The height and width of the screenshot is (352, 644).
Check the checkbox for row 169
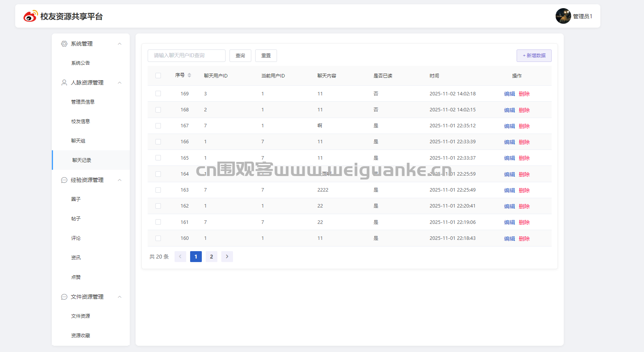[158, 93]
